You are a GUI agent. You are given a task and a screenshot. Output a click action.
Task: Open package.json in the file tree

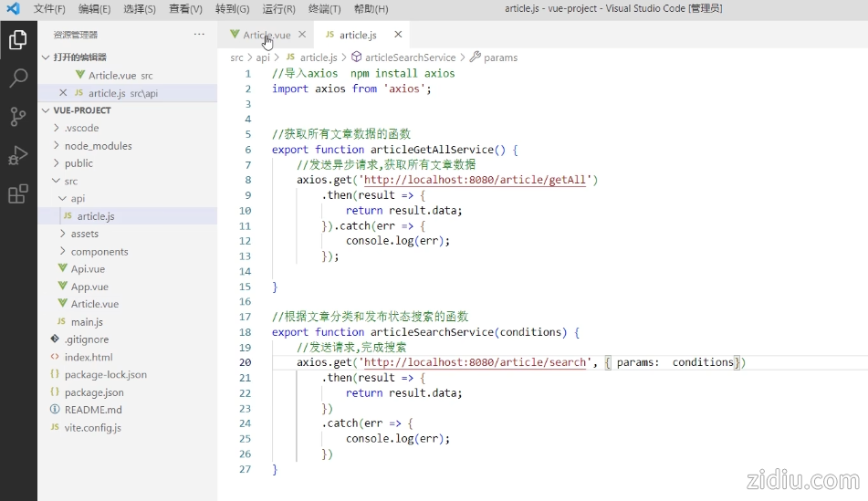coord(94,392)
